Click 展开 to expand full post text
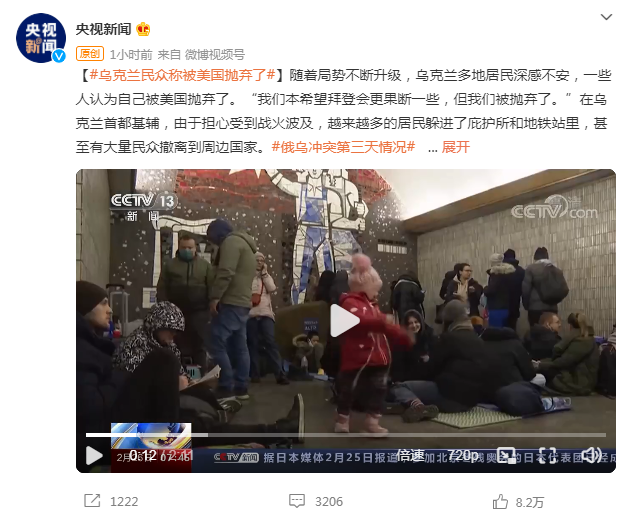621x518 pixels. point(455,147)
